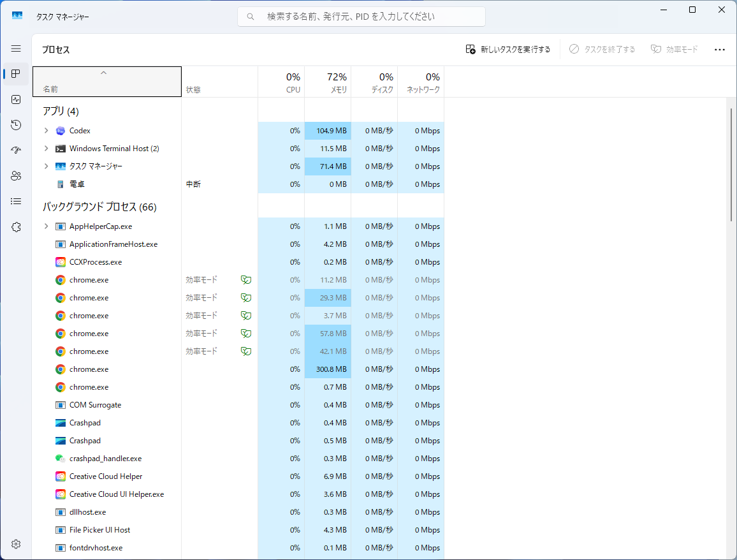The image size is (737, 560).
Task: Focus the search box for name, publisher, PID
Action: tap(361, 17)
